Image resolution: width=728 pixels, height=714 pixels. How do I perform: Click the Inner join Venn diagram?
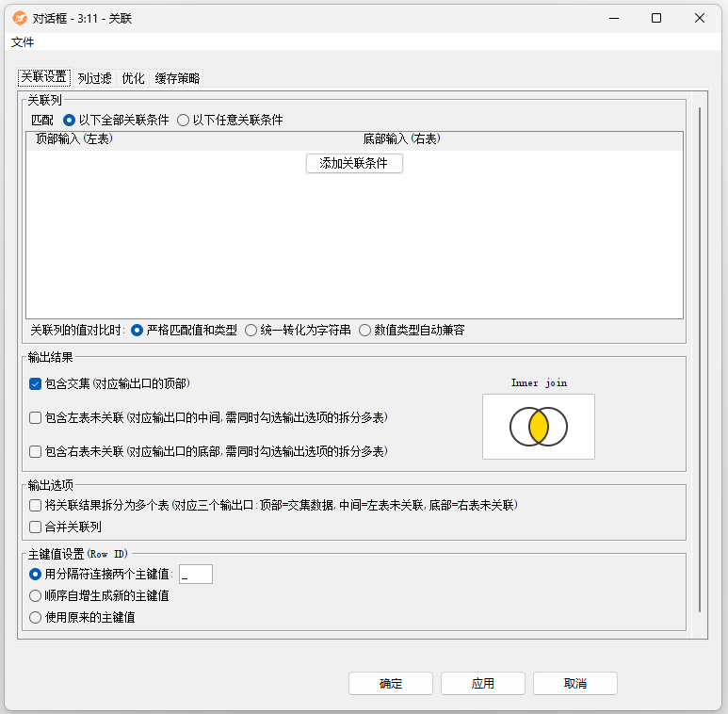539,427
